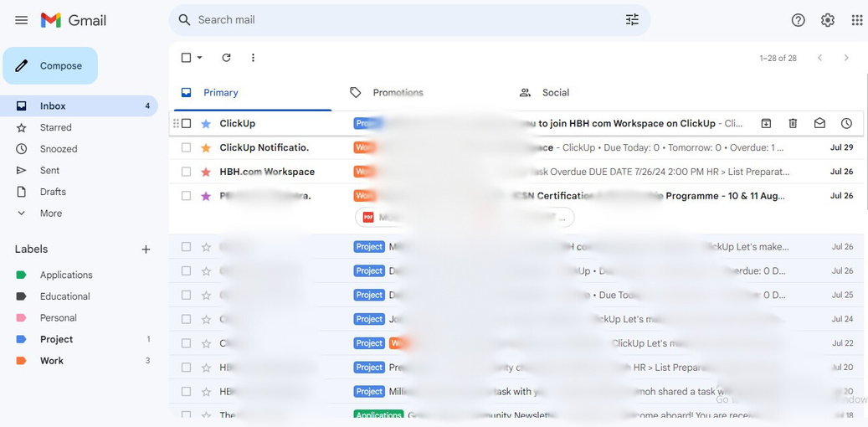The image size is (868, 427).
Task: Click the blue Project tag on Jul 24 email
Action: [369, 320]
